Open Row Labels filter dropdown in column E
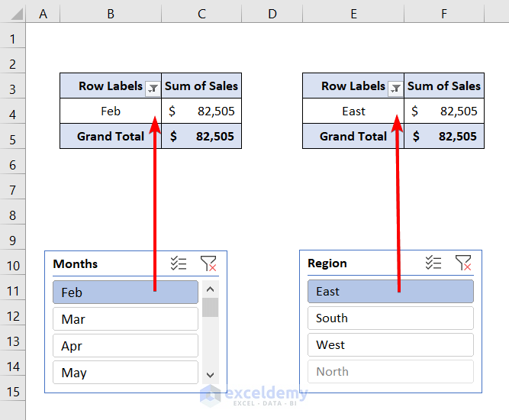Image resolution: width=509 pixels, height=420 pixels. click(395, 88)
